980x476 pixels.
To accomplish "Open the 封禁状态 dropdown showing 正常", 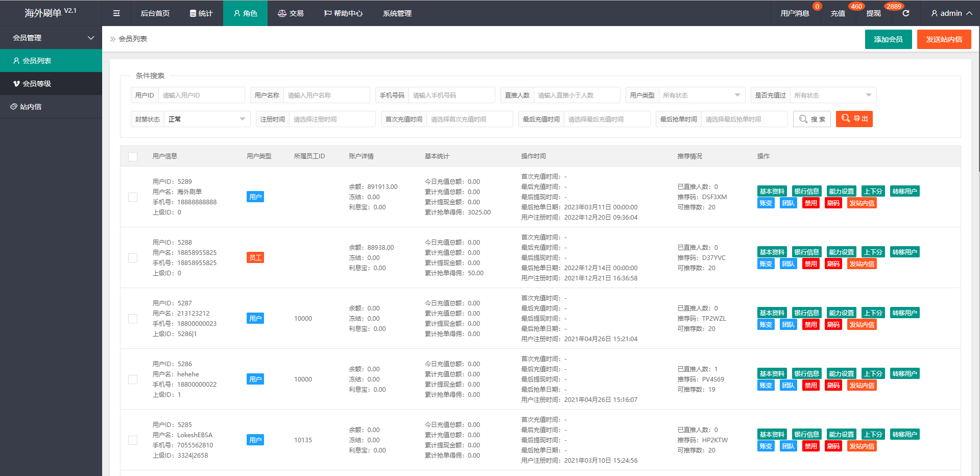I will (x=206, y=120).
